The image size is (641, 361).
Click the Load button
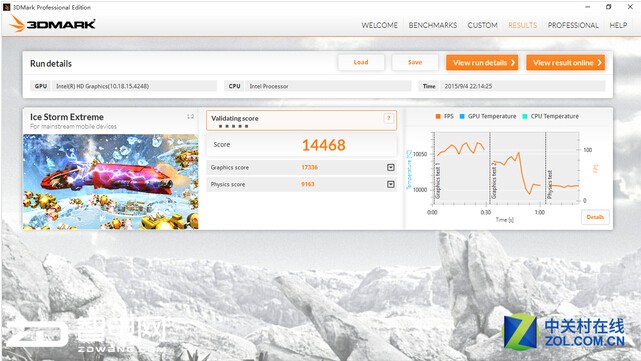(361, 63)
